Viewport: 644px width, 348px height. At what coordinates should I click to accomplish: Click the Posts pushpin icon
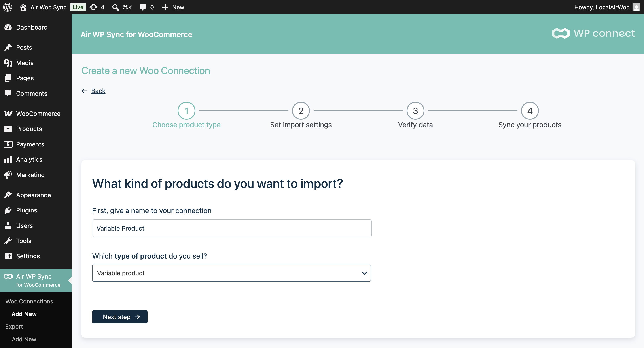pos(8,47)
